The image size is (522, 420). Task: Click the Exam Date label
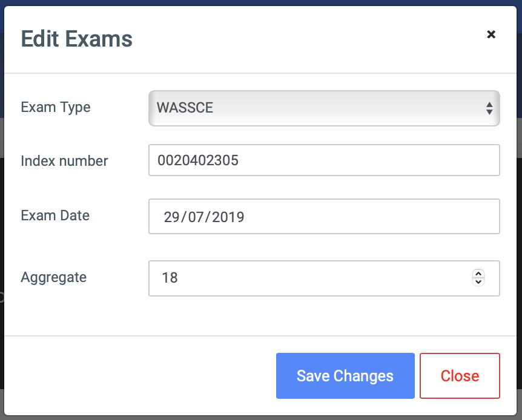click(x=55, y=215)
